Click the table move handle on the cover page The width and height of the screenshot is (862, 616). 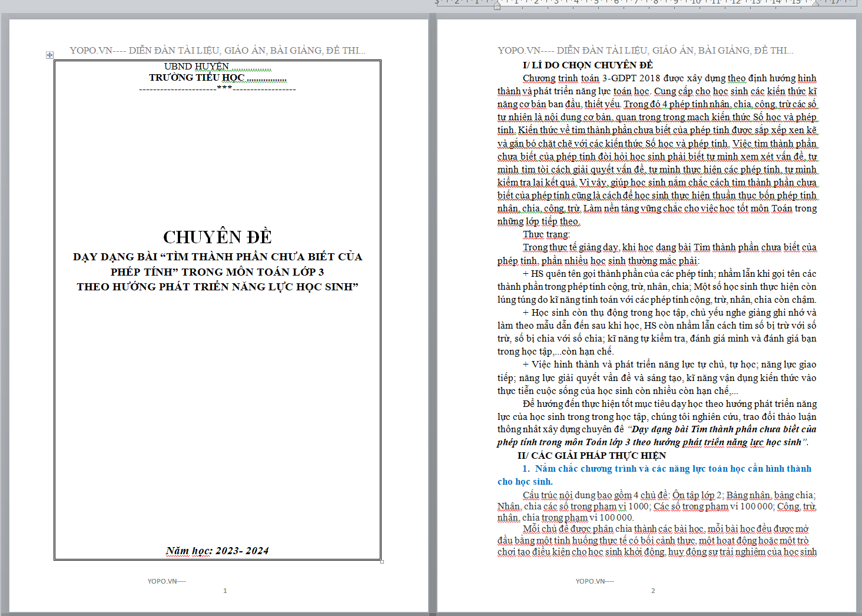pyautogui.click(x=49, y=55)
